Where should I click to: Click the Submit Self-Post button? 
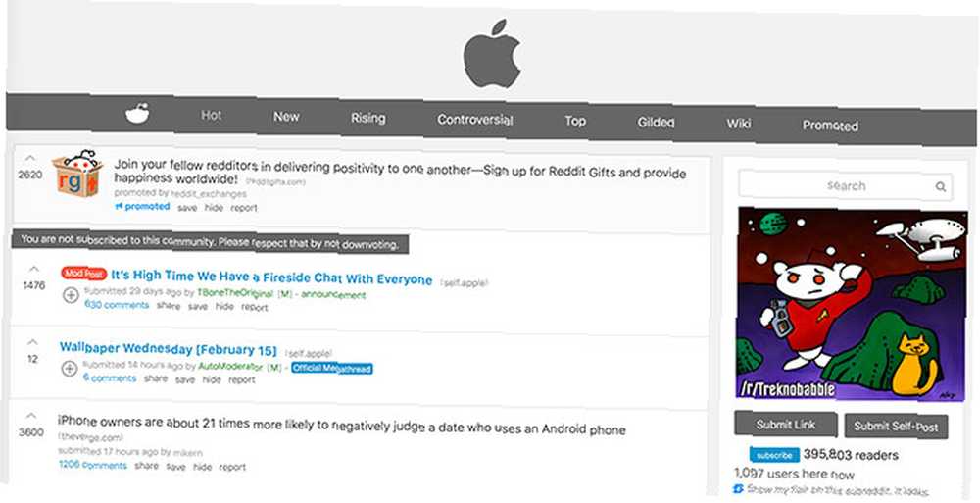896,427
